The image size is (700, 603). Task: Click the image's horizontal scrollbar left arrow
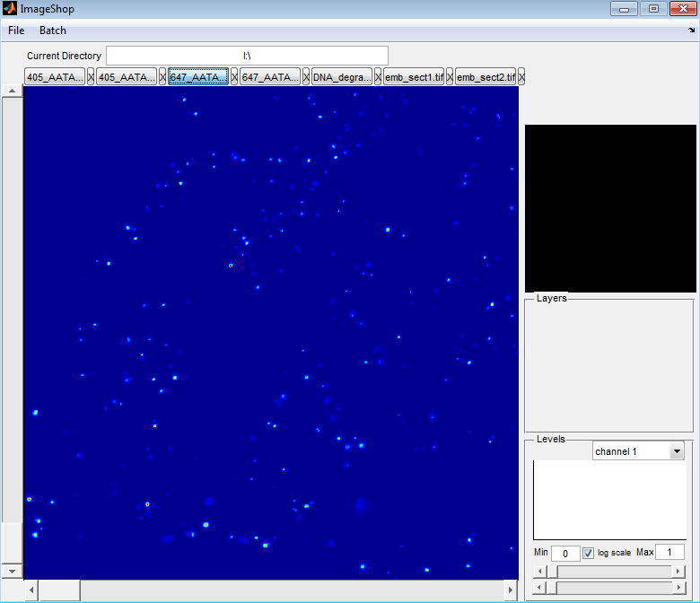[31, 590]
